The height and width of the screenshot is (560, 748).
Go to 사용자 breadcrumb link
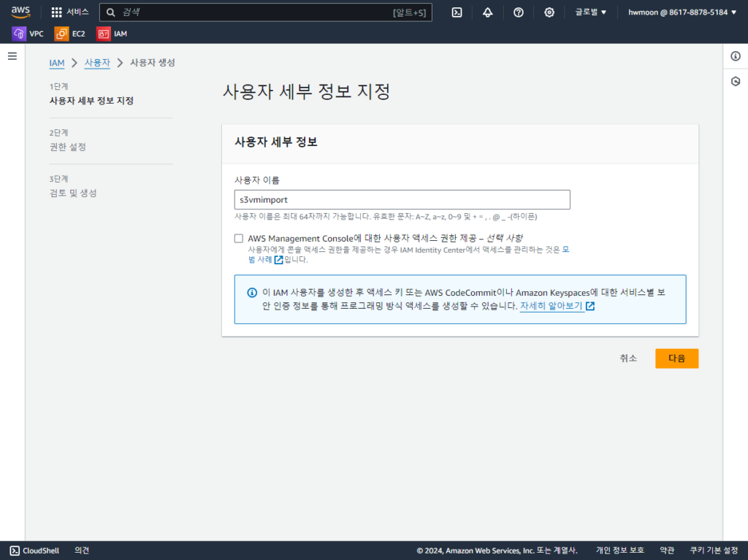point(97,63)
